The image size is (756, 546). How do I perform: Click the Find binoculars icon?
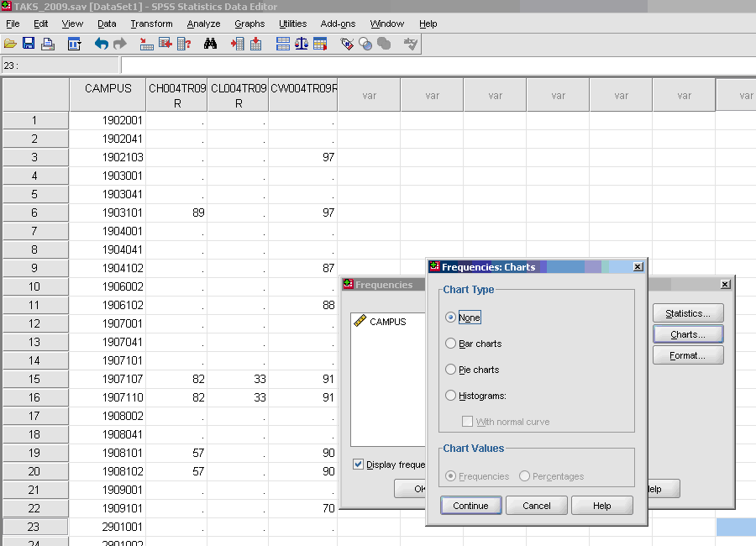pyautogui.click(x=210, y=44)
